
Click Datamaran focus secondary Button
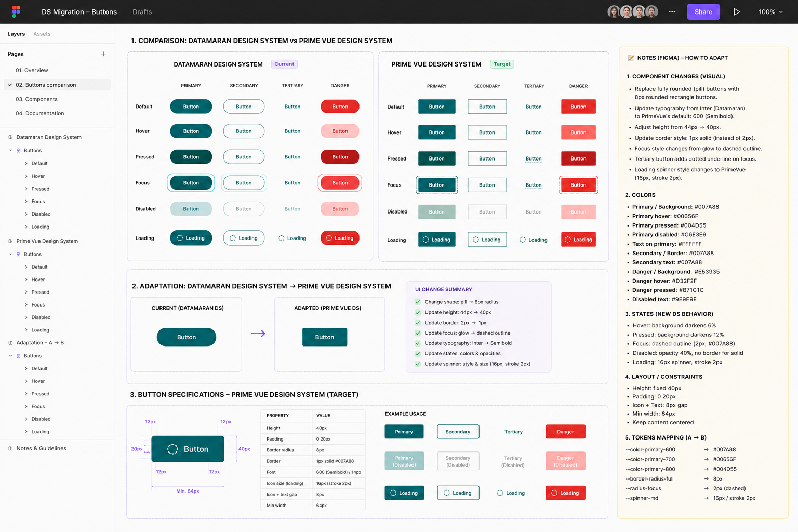click(244, 183)
